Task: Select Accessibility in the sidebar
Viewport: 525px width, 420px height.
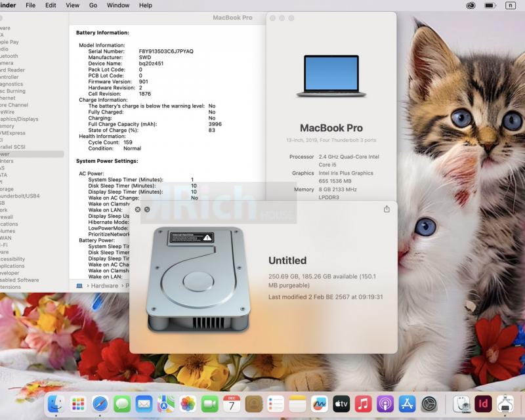Action: point(12,259)
